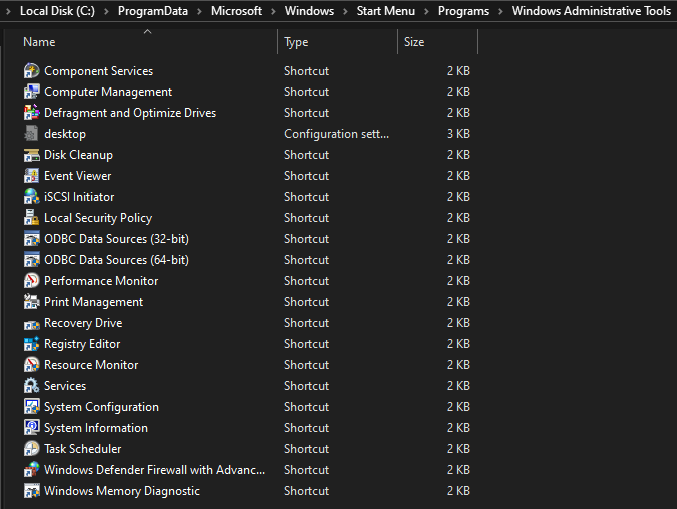Click the desktop configuration file icon
Image resolution: width=677 pixels, height=509 pixels.
32,134
